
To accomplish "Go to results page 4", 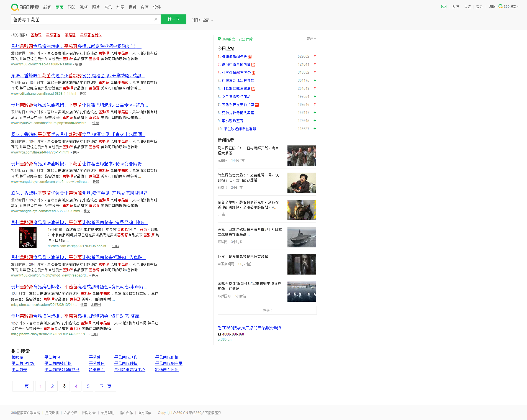I will click(x=76, y=386).
